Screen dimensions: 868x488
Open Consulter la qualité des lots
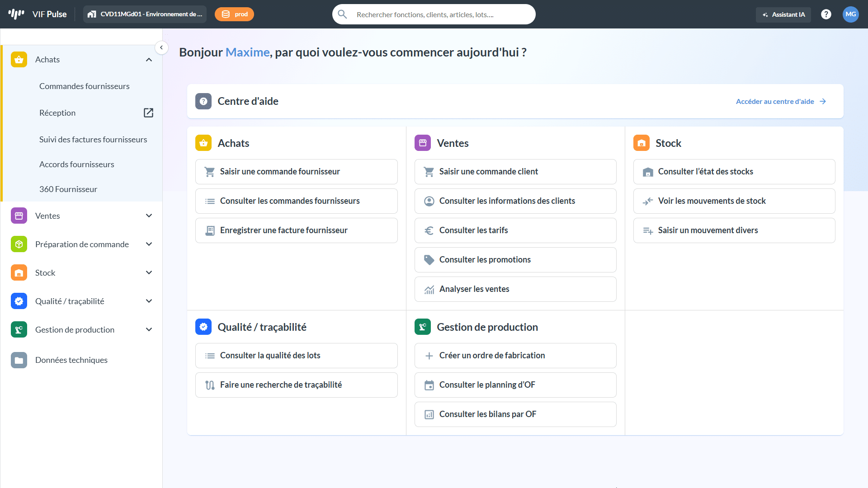click(297, 356)
